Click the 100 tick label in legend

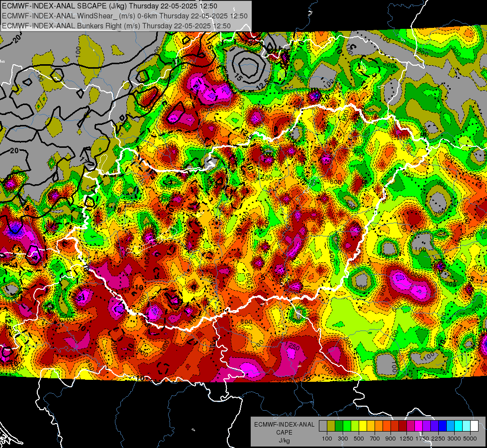pos(327,439)
